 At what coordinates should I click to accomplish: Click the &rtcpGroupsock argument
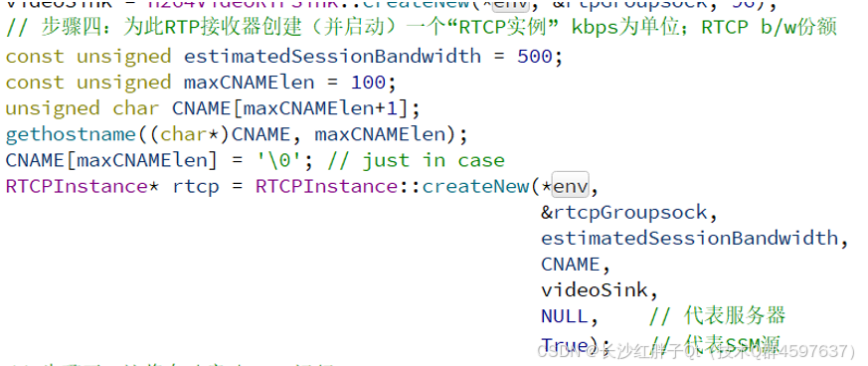click(624, 213)
